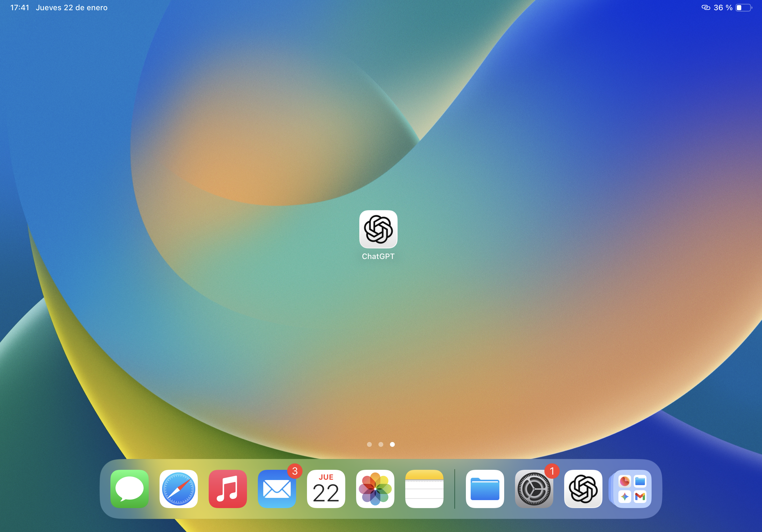The height and width of the screenshot is (532, 762).
Task: Open Mail with 3 unread badge
Action: click(277, 489)
